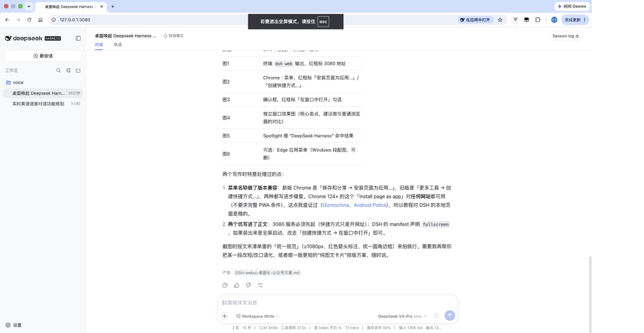Branch the conversation with the fork icon
Viewport: 644px width, 333px height.
click(260, 285)
